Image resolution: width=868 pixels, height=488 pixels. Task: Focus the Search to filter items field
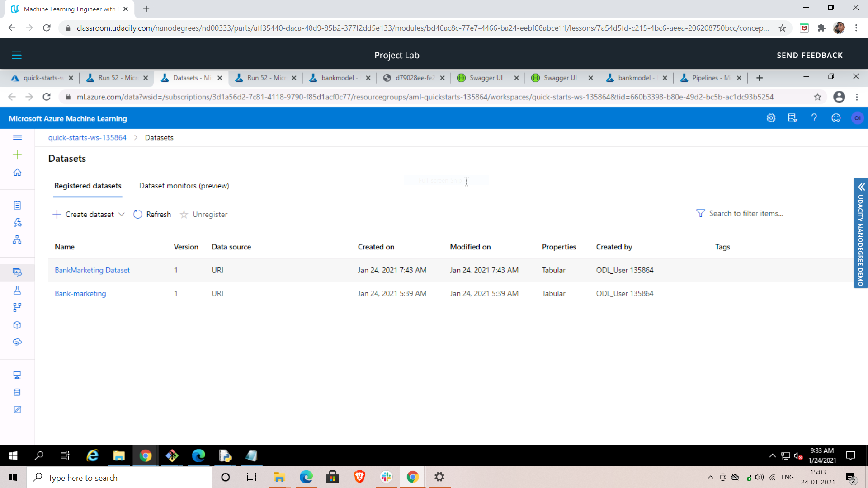coord(746,213)
